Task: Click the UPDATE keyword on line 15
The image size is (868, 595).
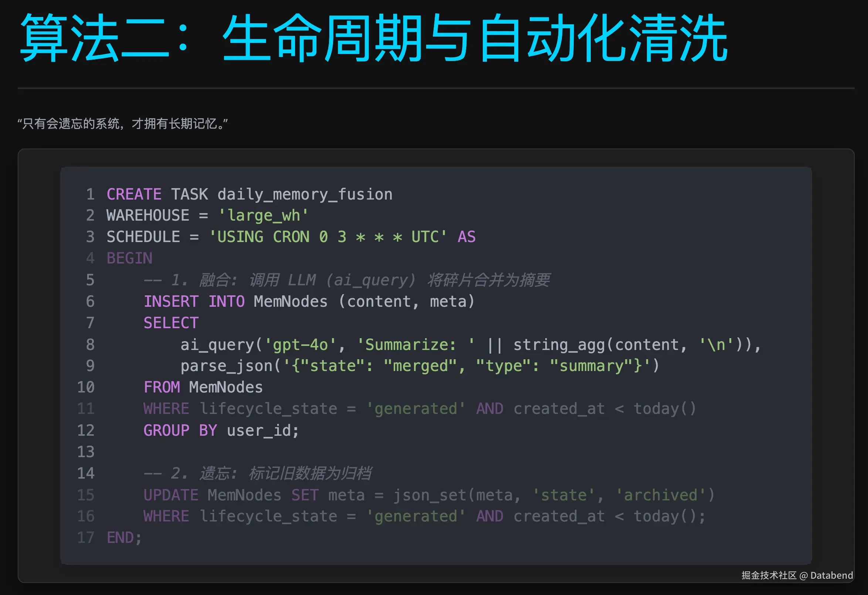Action: 171,495
